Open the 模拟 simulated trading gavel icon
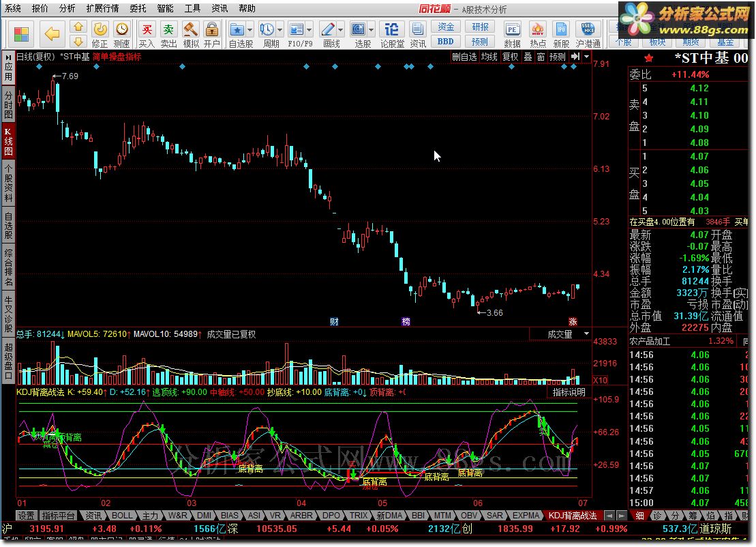 (190, 34)
